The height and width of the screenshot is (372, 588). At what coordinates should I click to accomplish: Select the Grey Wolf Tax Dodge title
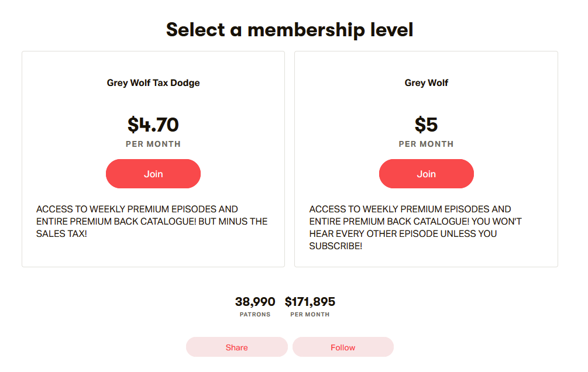[x=153, y=83]
